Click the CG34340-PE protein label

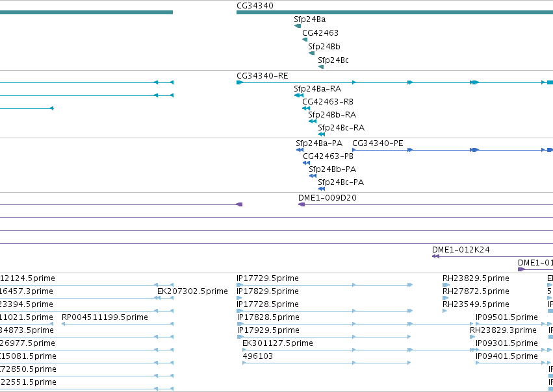coord(378,143)
